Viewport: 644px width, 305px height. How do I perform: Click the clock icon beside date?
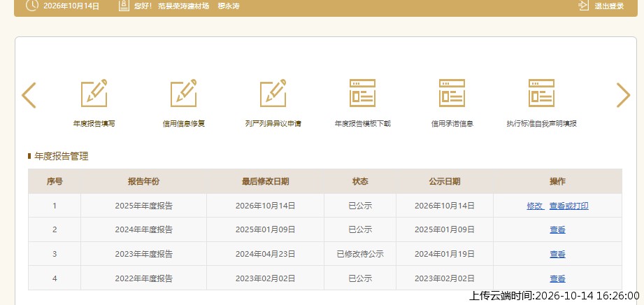pyautogui.click(x=31, y=6)
